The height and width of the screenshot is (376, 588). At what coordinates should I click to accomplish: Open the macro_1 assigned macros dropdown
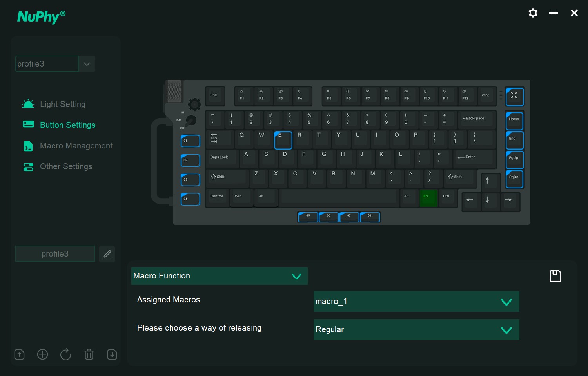tap(416, 301)
